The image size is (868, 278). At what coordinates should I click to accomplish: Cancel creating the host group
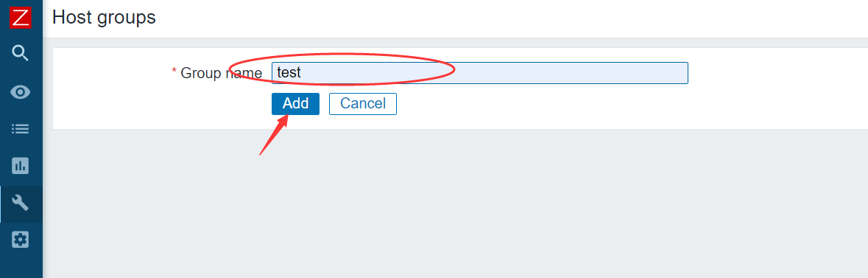point(363,104)
